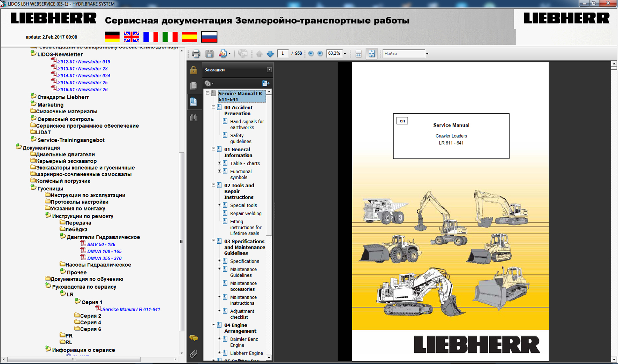
Task: Collapse the 02 Tools and Repair Instructions section
Action: (213, 185)
